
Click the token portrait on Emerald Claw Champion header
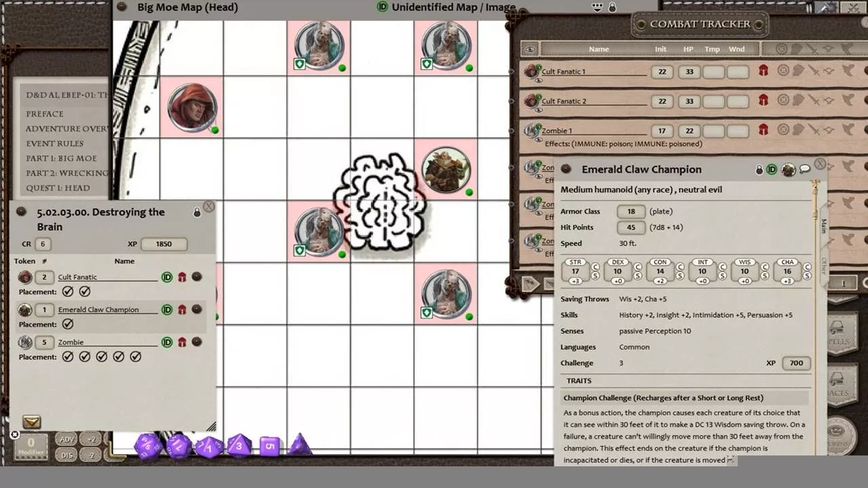(x=788, y=169)
